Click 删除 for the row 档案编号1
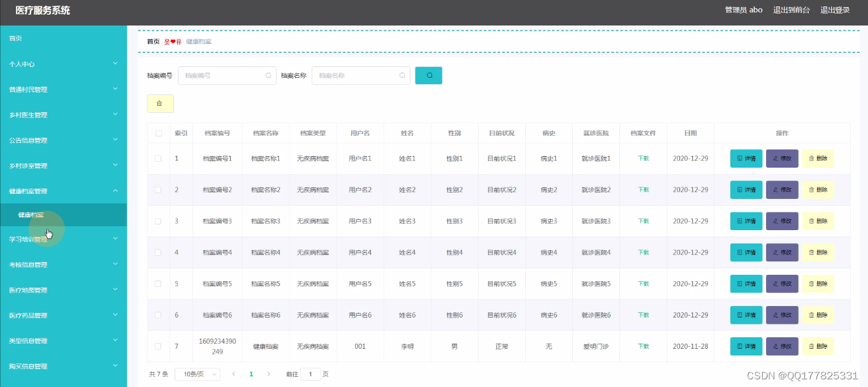Screen dimensions: 868x387 [x=818, y=158]
